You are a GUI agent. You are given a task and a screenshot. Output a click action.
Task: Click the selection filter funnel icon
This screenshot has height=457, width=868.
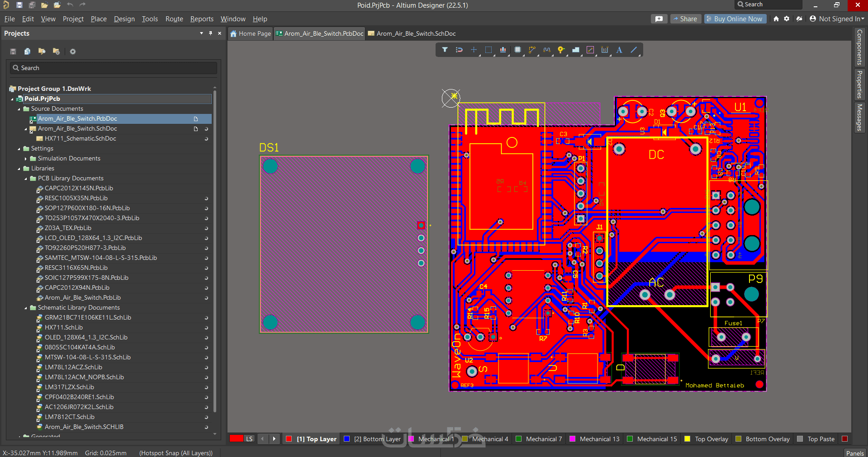coord(445,50)
